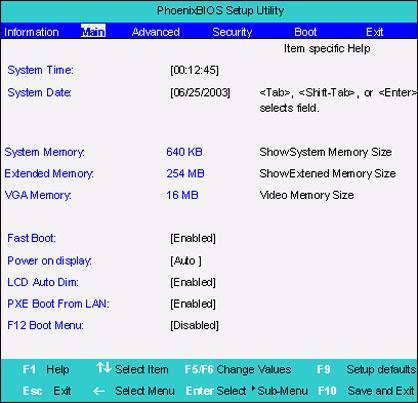Go to the Boot tab
418x403 pixels.
(x=305, y=32)
